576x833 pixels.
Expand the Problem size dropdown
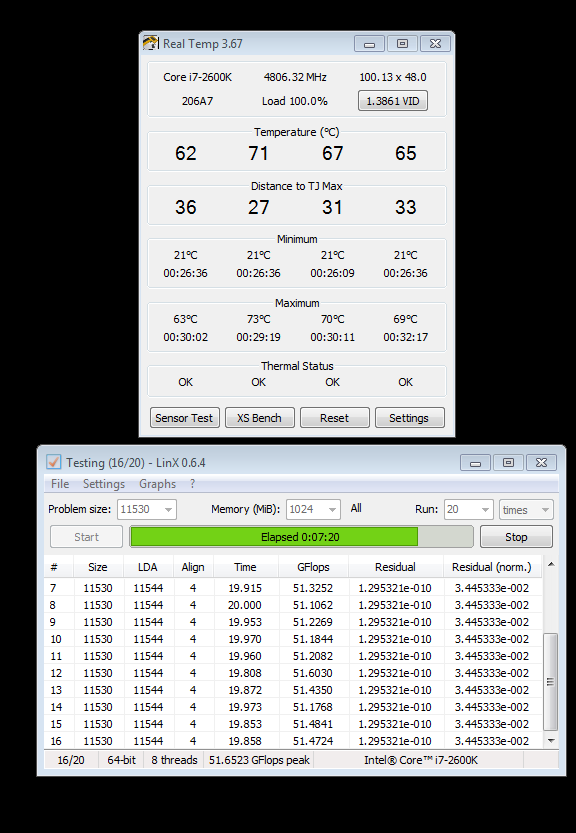click(168, 509)
